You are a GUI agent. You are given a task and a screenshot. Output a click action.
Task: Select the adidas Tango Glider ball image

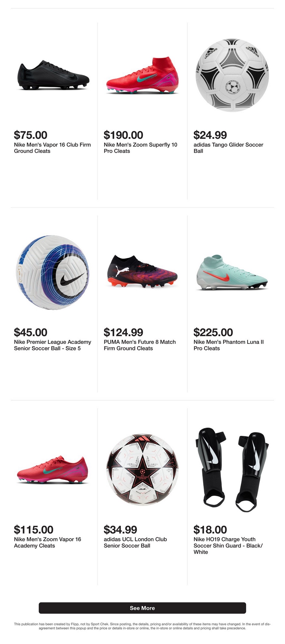point(232,75)
